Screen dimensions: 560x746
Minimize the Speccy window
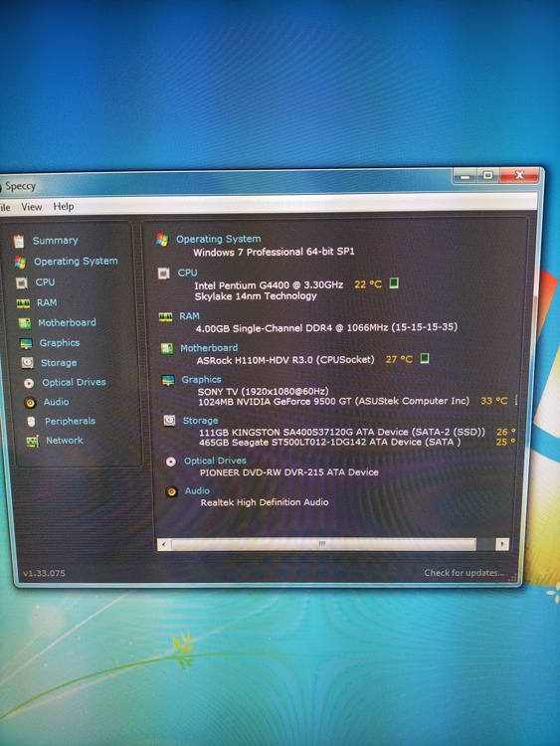[x=465, y=176]
